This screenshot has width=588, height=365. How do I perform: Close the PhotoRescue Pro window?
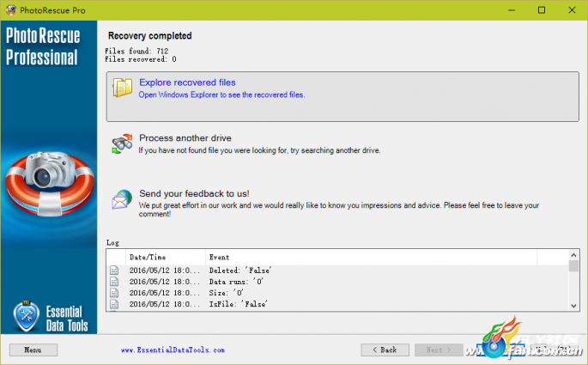(x=572, y=10)
